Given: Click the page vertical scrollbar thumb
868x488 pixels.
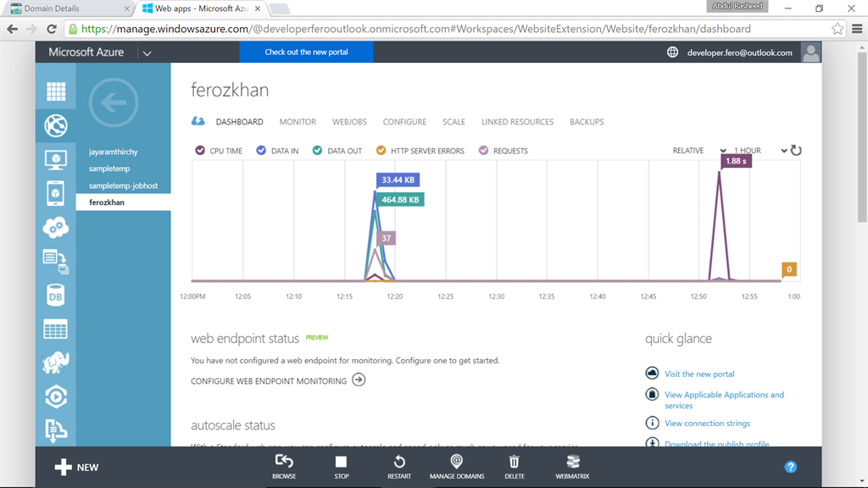Looking at the screenshot, I should point(861,137).
